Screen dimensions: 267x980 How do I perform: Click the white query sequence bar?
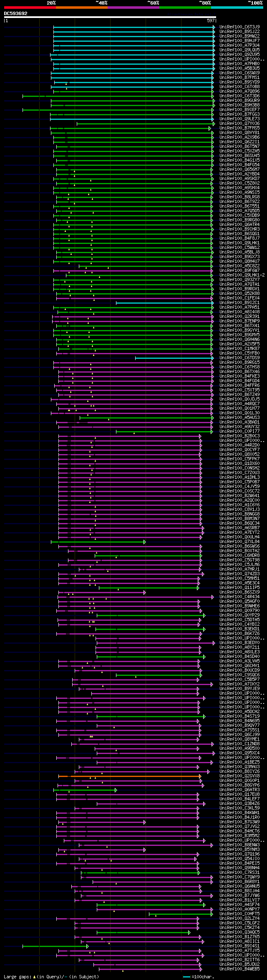coord(110,17)
